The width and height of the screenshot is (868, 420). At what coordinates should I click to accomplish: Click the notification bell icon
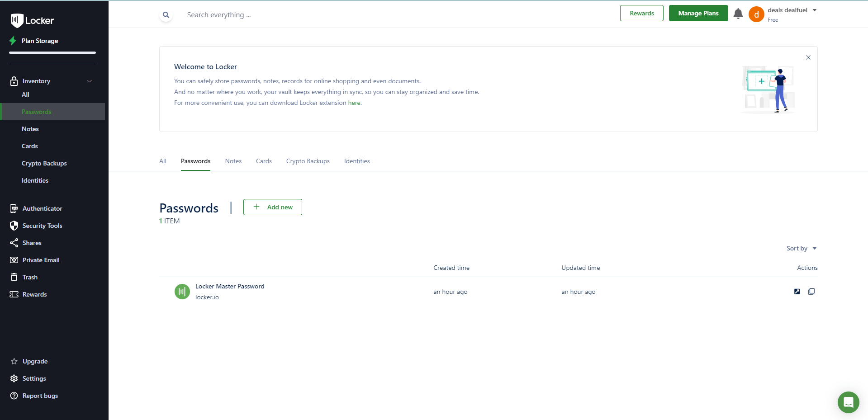tap(738, 14)
